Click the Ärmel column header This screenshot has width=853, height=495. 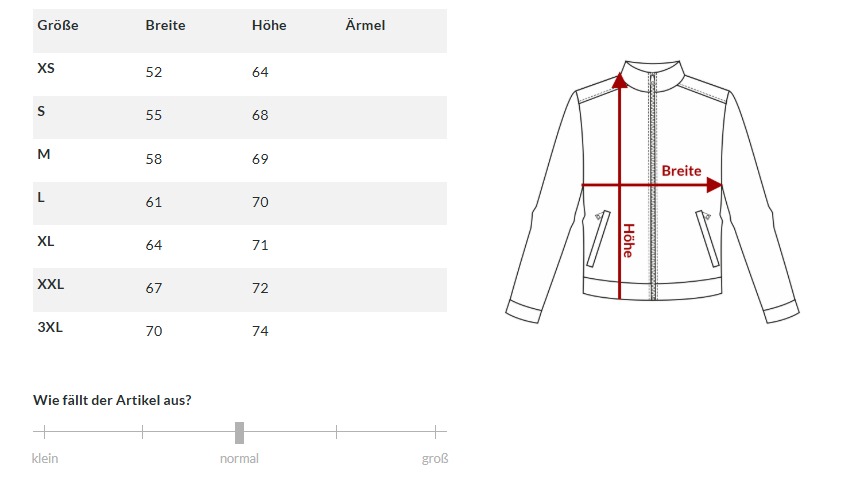click(365, 26)
